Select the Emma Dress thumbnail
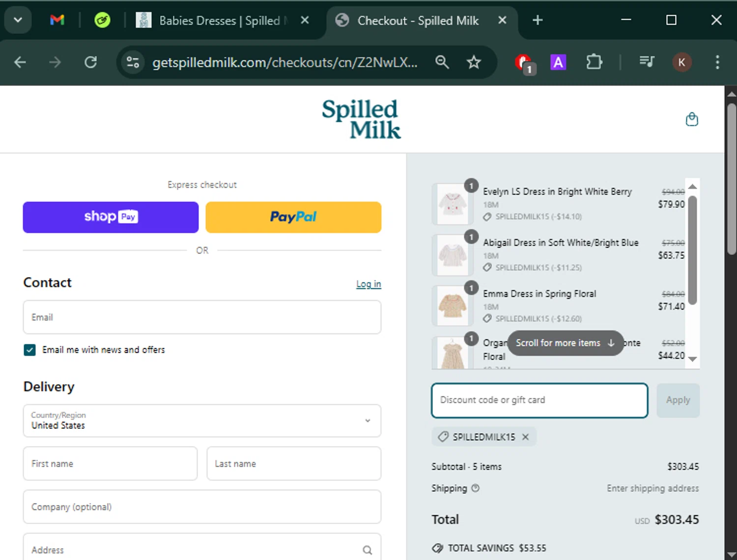Image resolution: width=737 pixels, height=560 pixels. click(452, 306)
